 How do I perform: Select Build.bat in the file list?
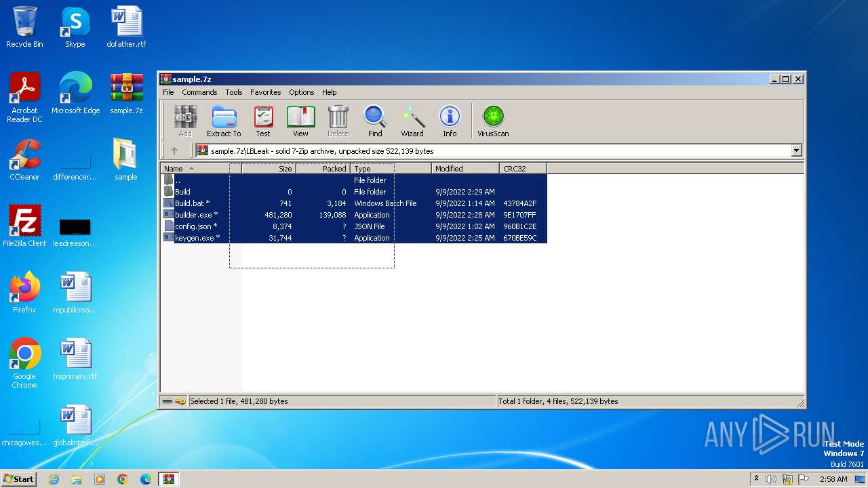point(353,203)
